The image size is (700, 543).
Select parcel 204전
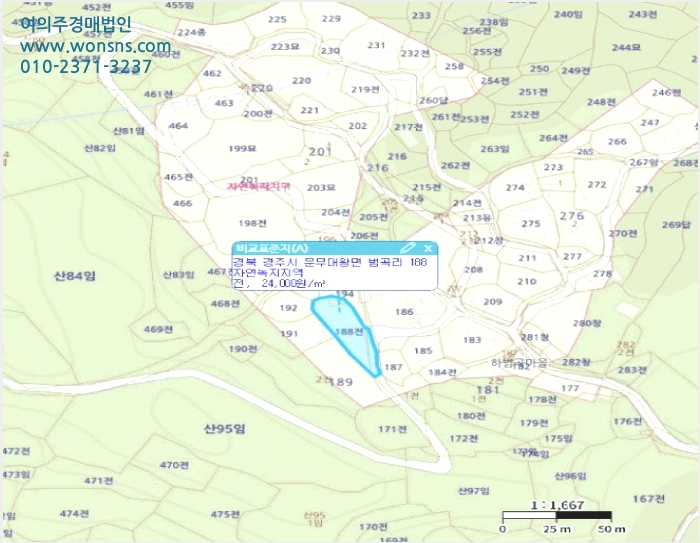335,213
